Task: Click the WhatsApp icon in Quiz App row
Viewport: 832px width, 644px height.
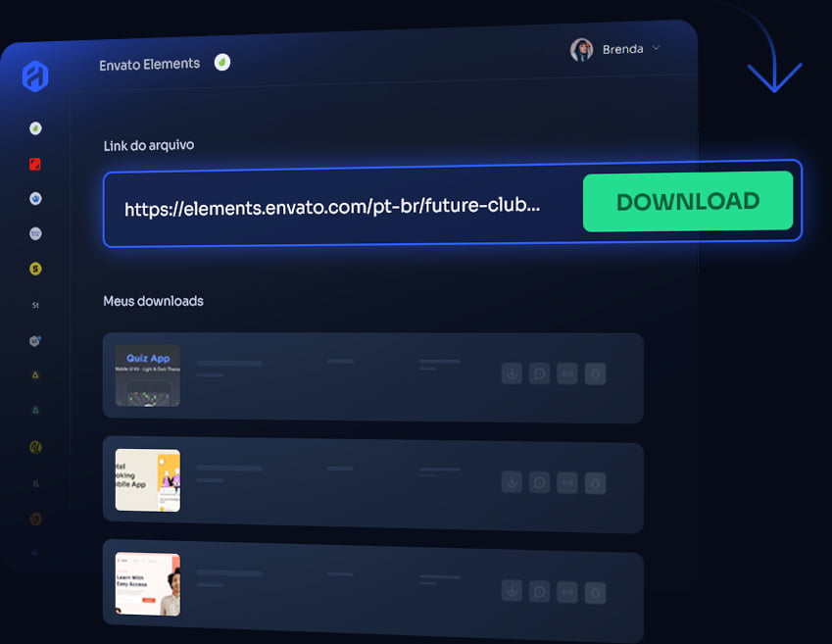Action: 539,373
